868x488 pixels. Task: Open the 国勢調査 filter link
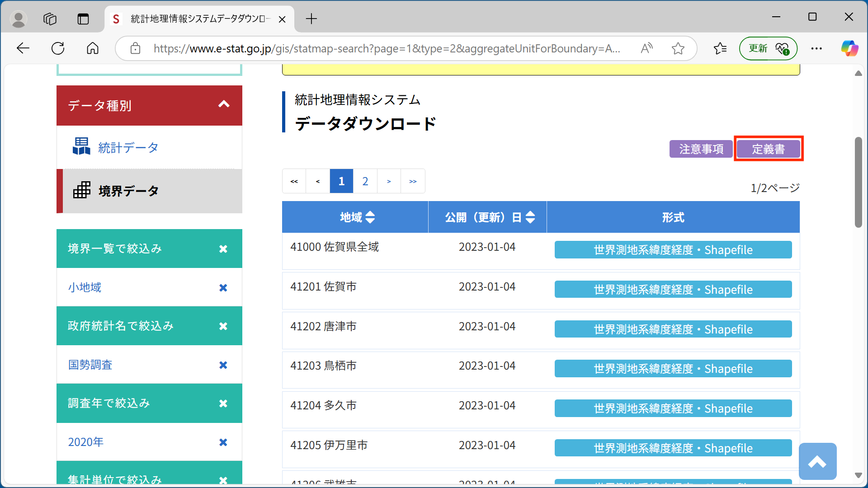click(x=90, y=365)
